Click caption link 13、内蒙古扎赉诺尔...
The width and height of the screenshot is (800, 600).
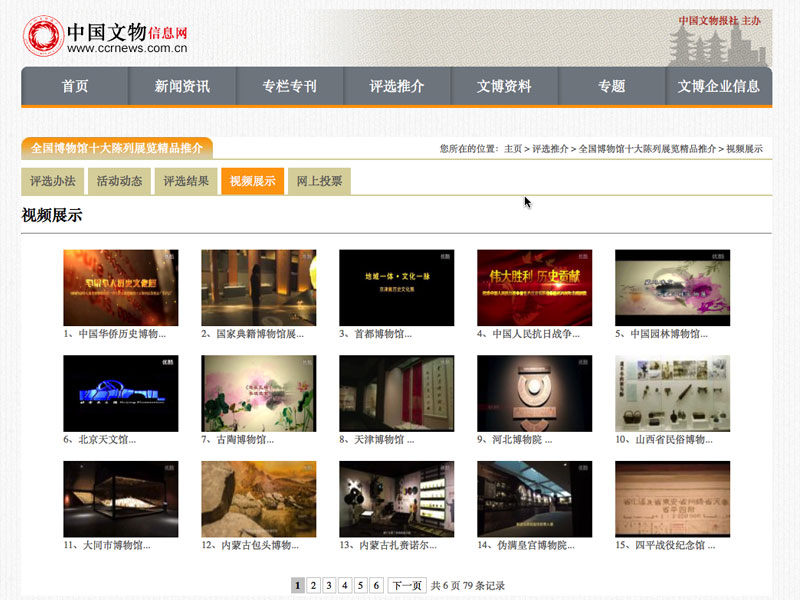click(388, 545)
